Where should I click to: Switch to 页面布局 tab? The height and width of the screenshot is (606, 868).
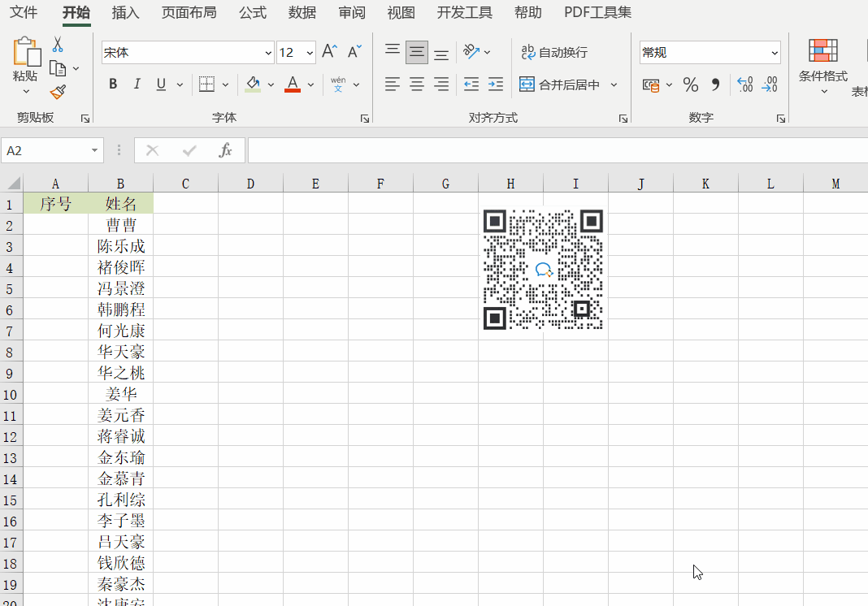[x=189, y=12]
